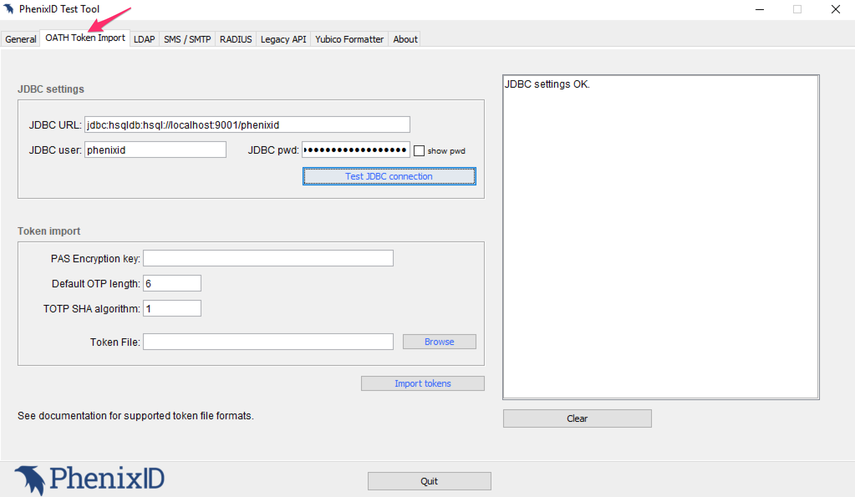Viewport: 855px width, 497px height.
Task: Open the SMS / SMTP tab
Action: pos(187,39)
